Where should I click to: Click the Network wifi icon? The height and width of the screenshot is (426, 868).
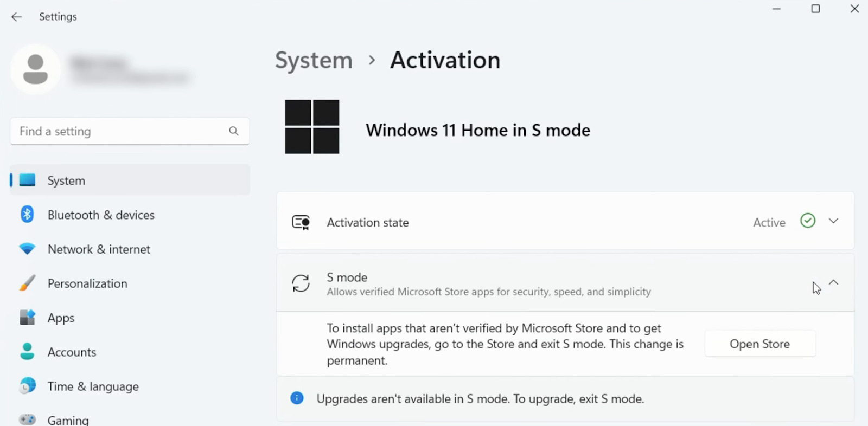click(27, 249)
